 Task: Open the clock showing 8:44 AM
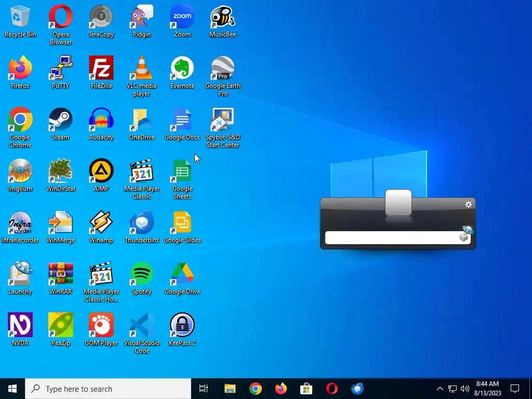(487, 389)
